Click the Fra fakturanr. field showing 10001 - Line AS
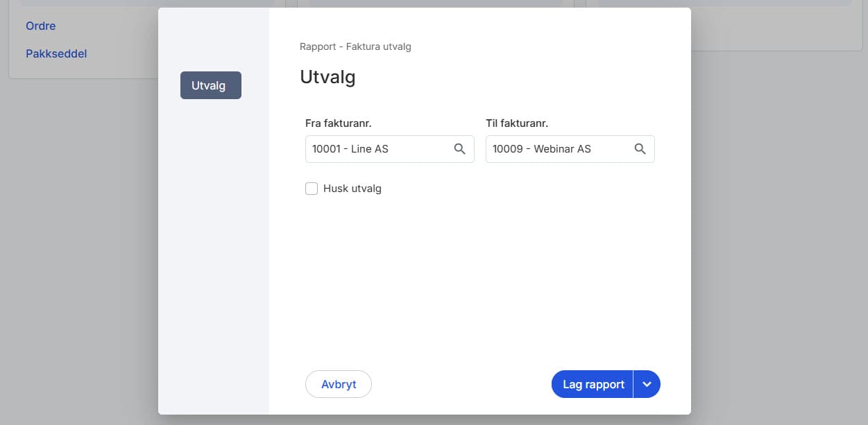The image size is (868, 425). click(378, 148)
